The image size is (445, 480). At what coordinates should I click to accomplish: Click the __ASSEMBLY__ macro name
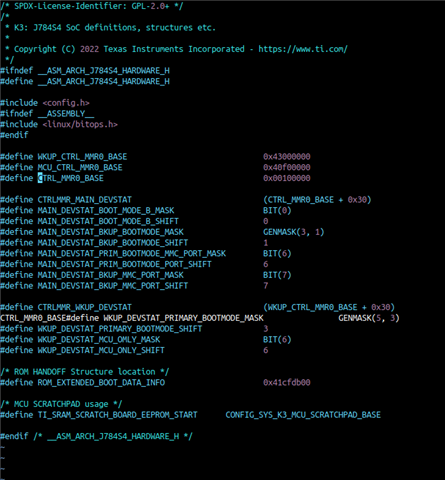click(x=66, y=114)
